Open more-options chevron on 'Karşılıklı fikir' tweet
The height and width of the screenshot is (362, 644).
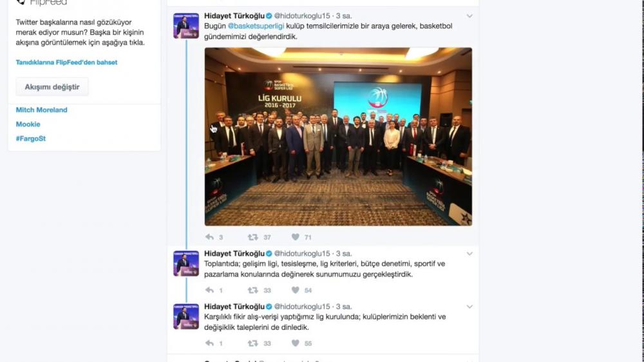coord(469,307)
